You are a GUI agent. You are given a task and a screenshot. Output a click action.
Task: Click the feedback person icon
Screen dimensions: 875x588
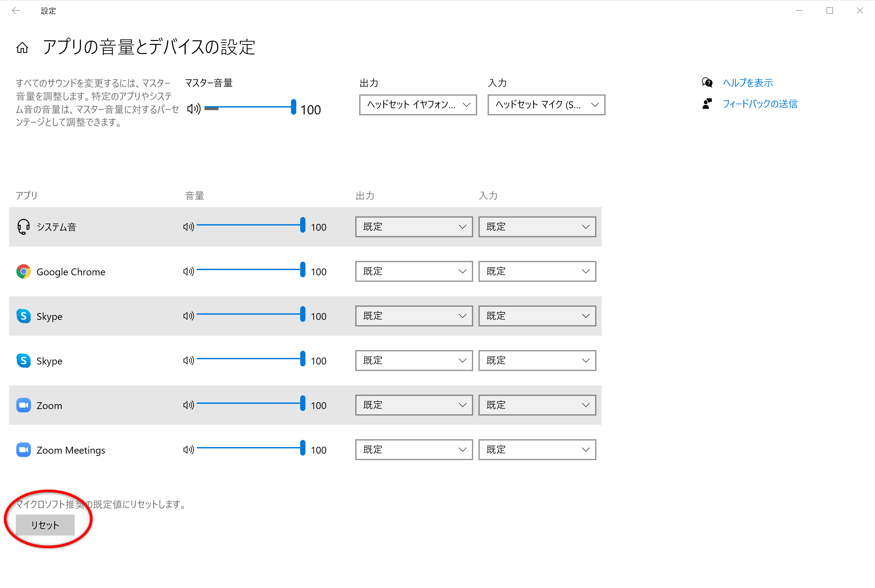click(x=707, y=104)
